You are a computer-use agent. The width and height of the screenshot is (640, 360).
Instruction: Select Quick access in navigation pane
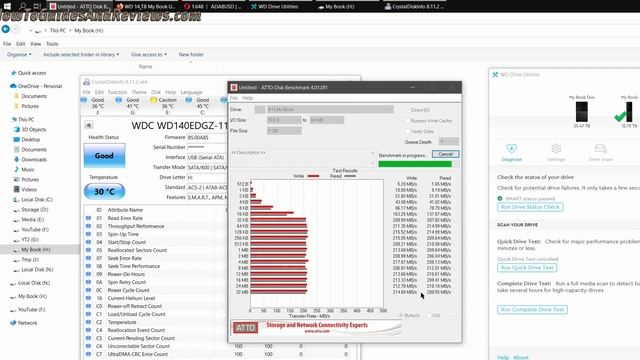pos(32,73)
